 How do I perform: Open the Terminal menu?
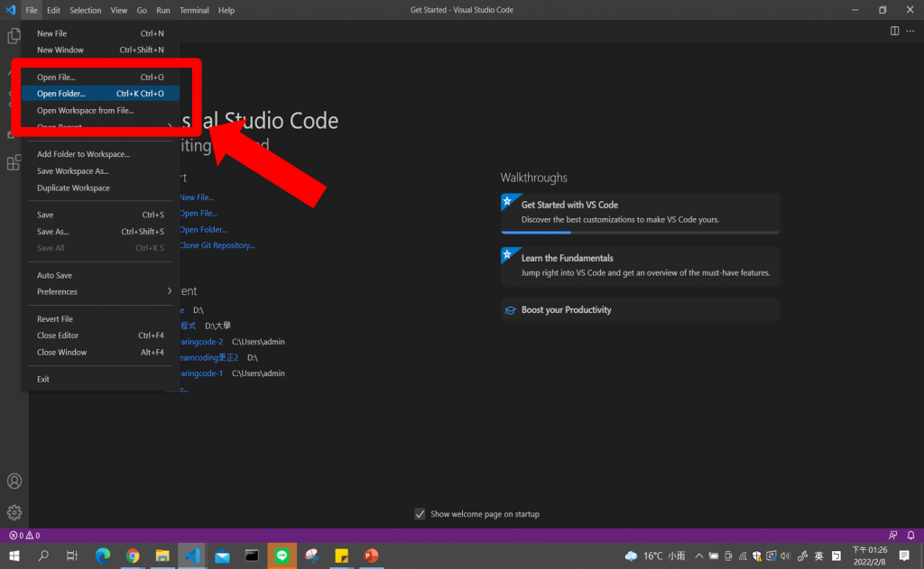(x=194, y=10)
